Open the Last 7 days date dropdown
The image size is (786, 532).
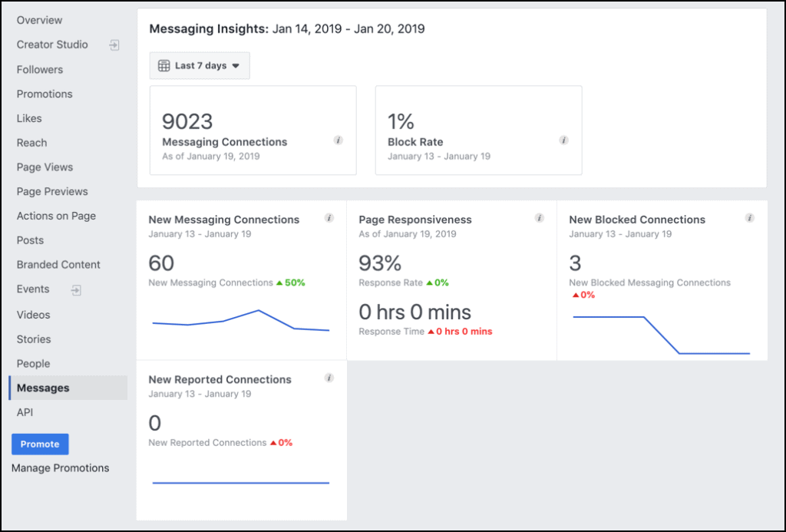click(x=200, y=66)
